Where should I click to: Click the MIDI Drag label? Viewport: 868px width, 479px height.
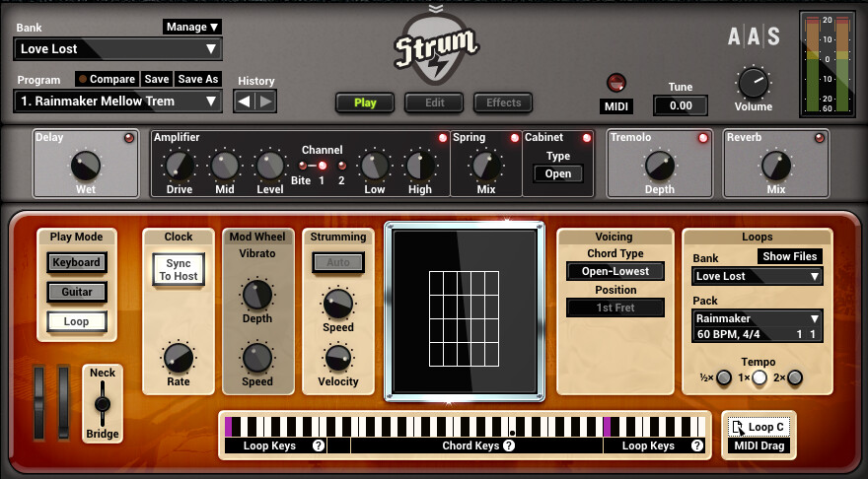(x=759, y=445)
